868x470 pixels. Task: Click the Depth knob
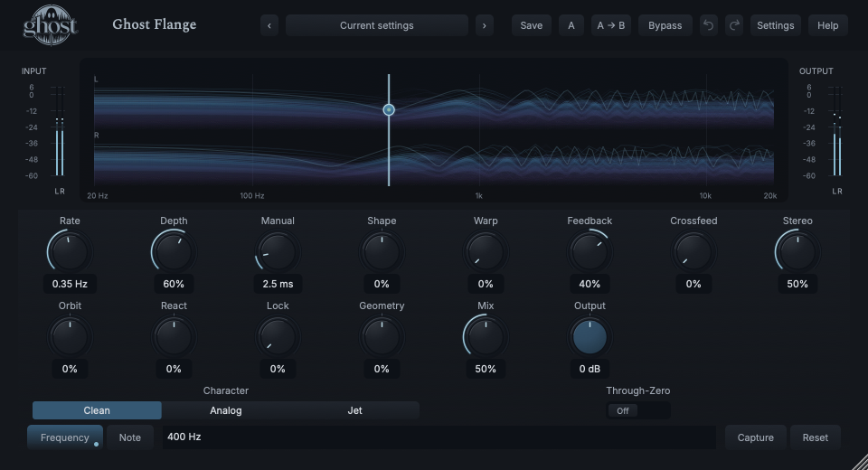point(174,252)
